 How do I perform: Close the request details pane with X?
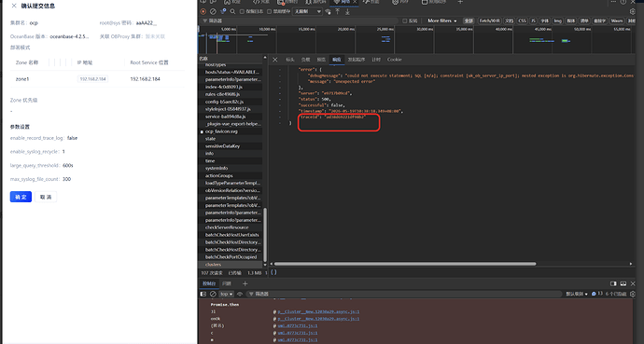275,60
